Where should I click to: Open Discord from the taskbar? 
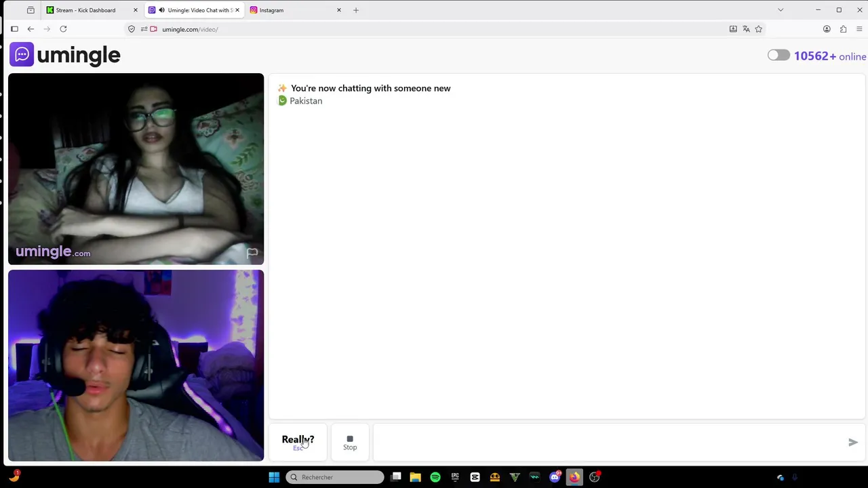[x=555, y=477]
